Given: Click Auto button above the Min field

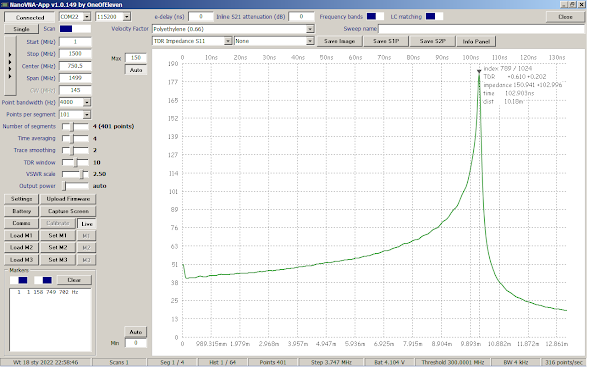Looking at the screenshot, I should pyautogui.click(x=136, y=332).
